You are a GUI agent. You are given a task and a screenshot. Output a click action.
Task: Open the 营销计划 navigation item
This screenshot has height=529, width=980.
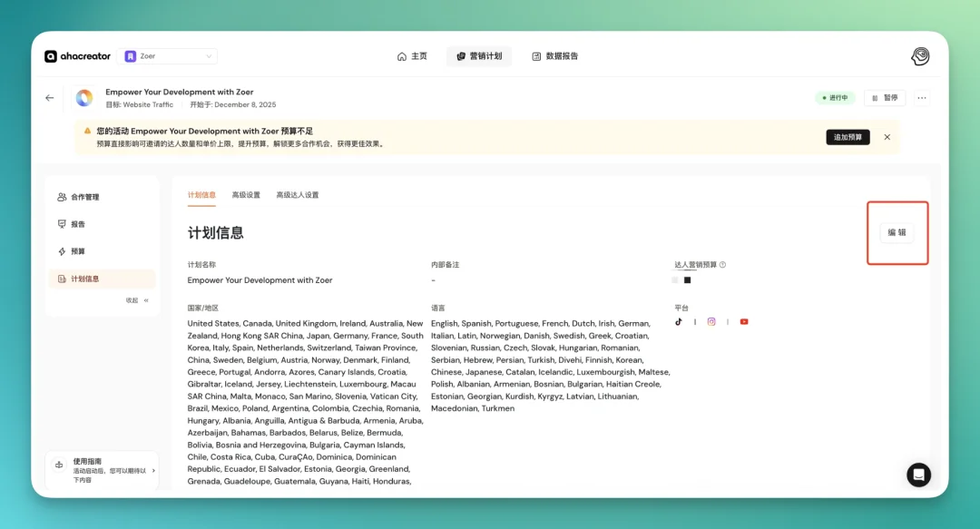[x=478, y=55]
